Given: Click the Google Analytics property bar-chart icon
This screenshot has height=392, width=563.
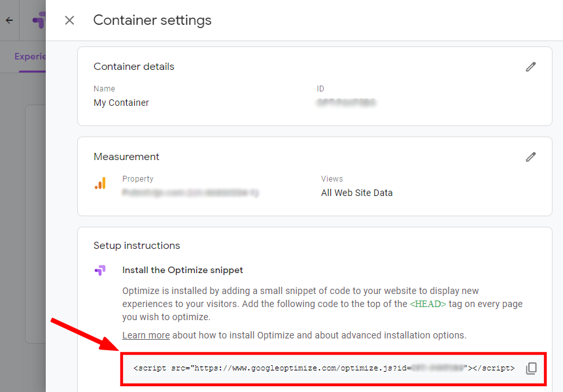Looking at the screenshot, I should [101, 184].
